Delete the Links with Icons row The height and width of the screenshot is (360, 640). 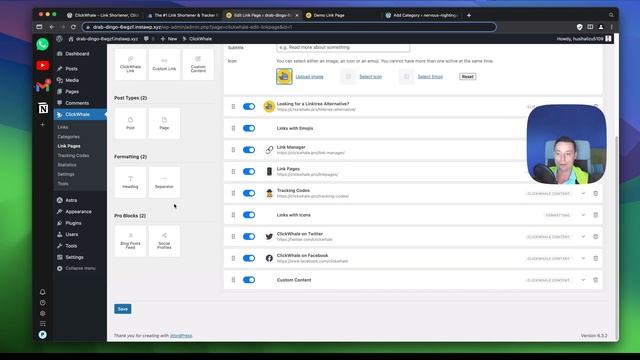coord(596,215)
